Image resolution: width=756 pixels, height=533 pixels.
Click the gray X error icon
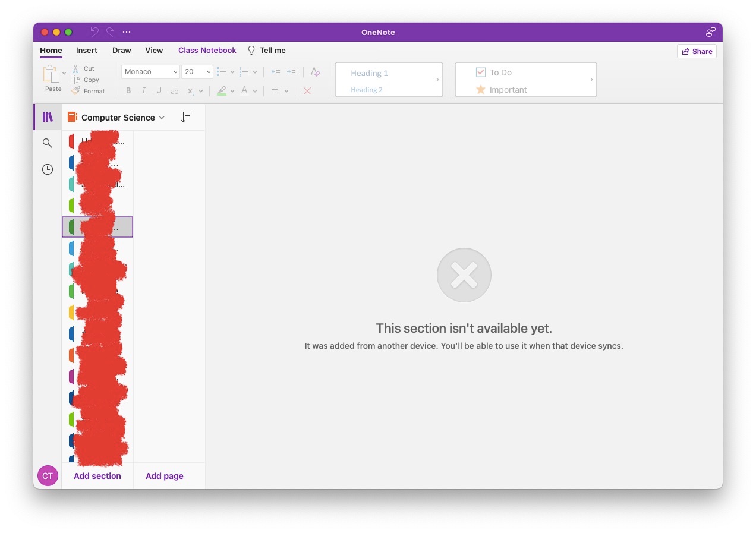click(x=464, y=275)
